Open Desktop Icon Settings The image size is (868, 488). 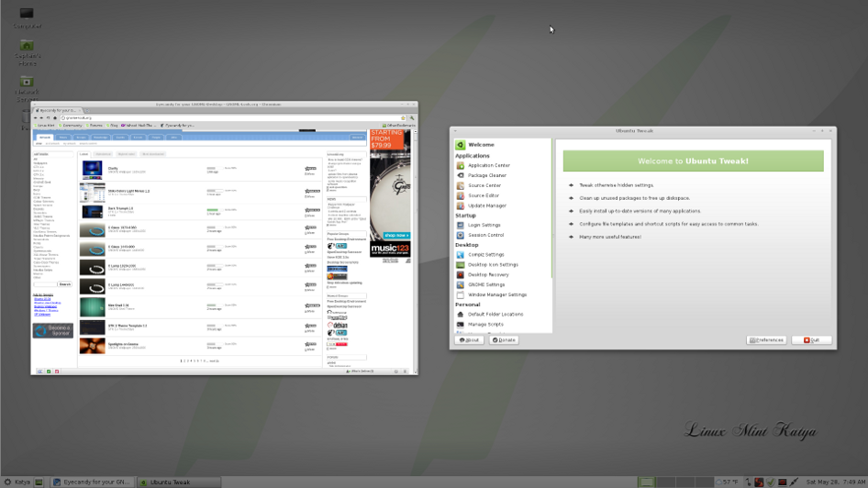pos(493,264)
